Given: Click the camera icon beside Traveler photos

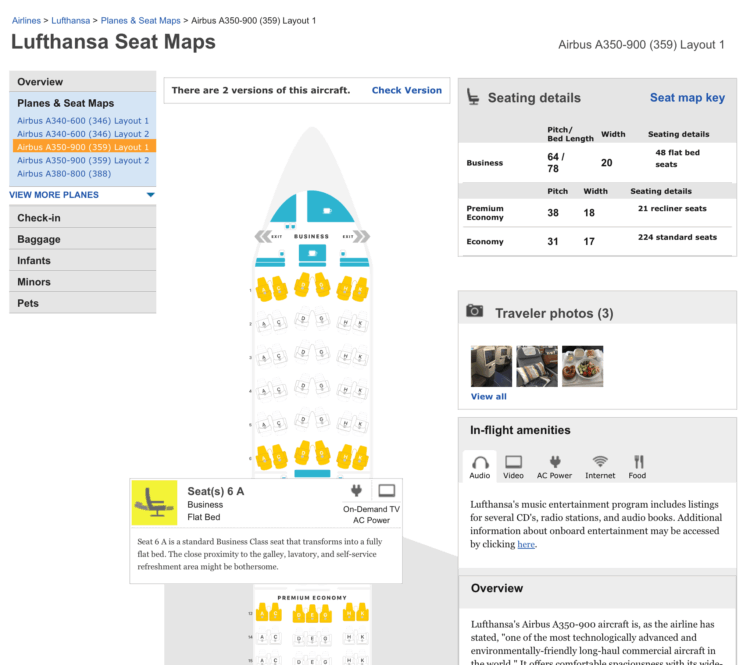Looking at the screenshot, I should pos(474,311).
